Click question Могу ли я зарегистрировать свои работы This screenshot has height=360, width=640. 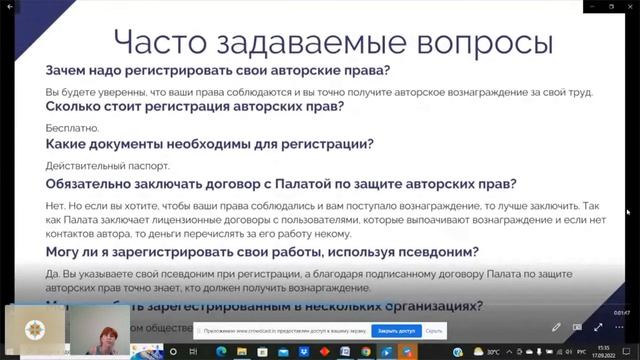[262, 252]
